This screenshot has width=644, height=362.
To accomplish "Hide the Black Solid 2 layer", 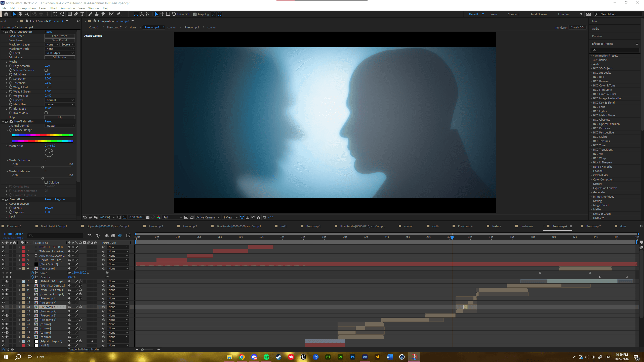I will tap(3, 264).
